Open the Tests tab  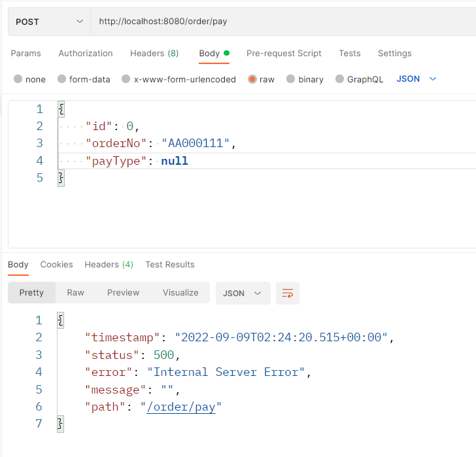point(350,54)
